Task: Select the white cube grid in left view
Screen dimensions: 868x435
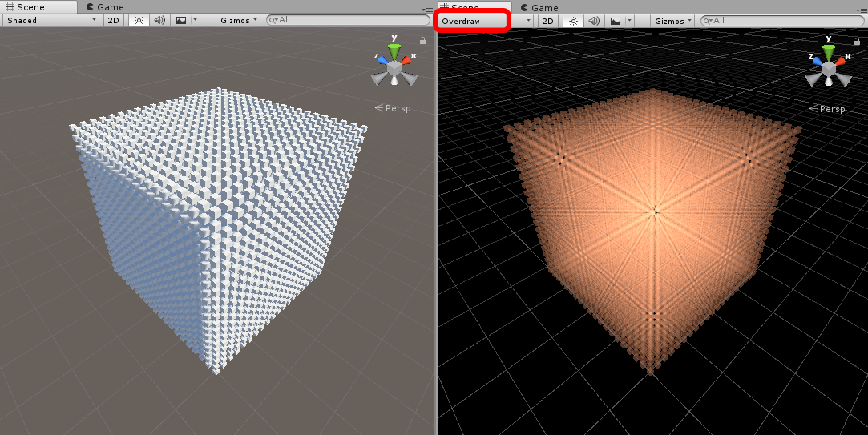Action: 219,230
